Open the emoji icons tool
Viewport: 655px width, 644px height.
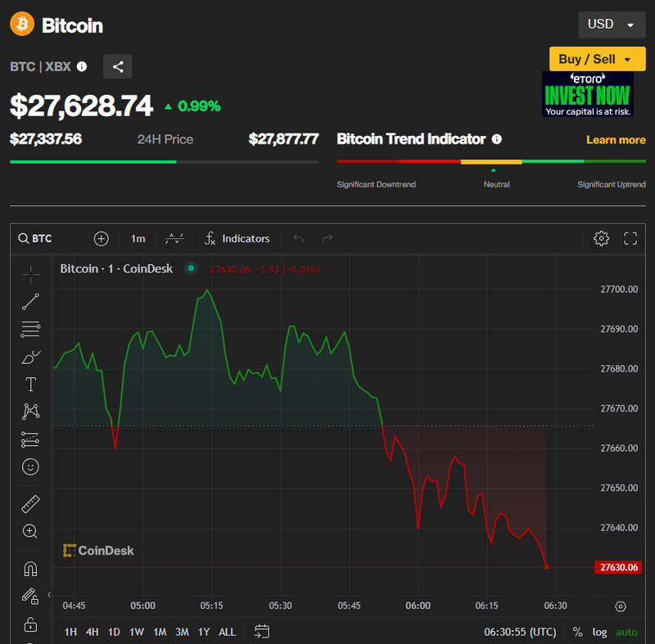[x=30, y=467]
